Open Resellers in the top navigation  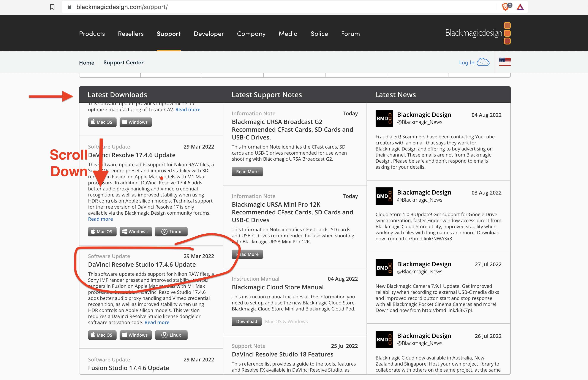click(x=131, y=33)
